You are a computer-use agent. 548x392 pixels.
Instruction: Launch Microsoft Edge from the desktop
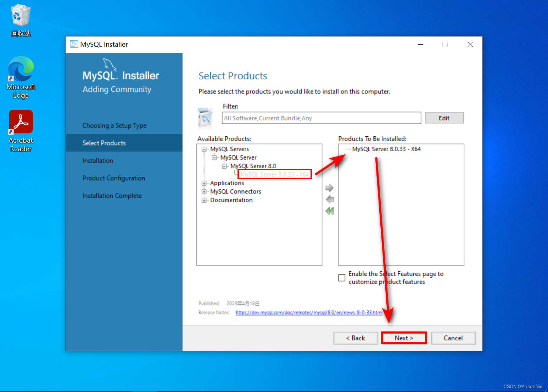point(21,77)
